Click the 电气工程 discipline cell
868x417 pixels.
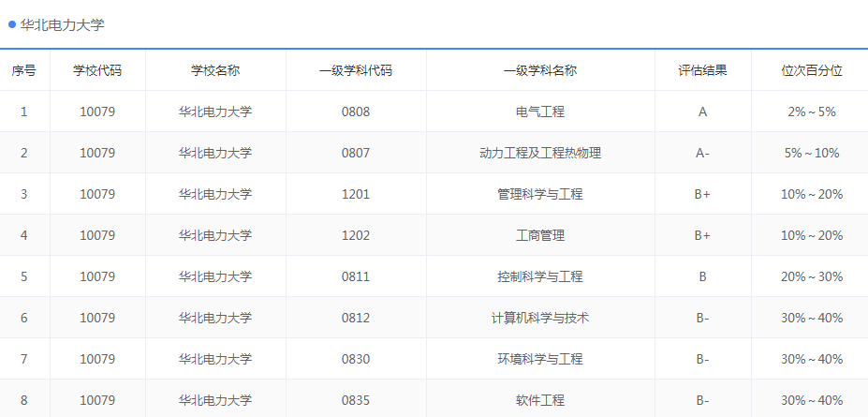[x=540, y=112]
